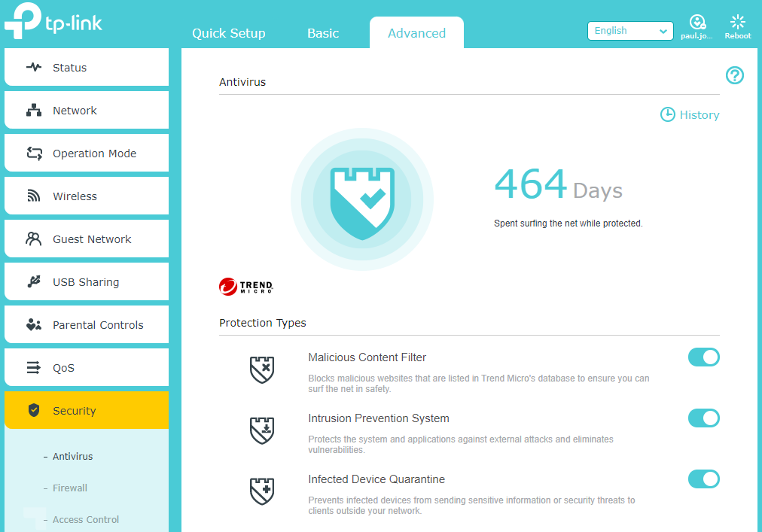Viewport: 762px width, 532px height.
Task: Click the 464 Days counter
Action: 558,184
